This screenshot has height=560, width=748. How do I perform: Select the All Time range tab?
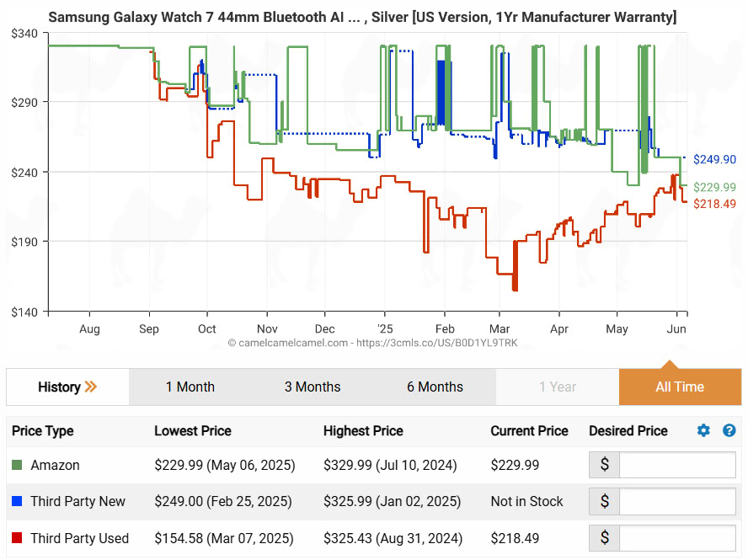680,387
